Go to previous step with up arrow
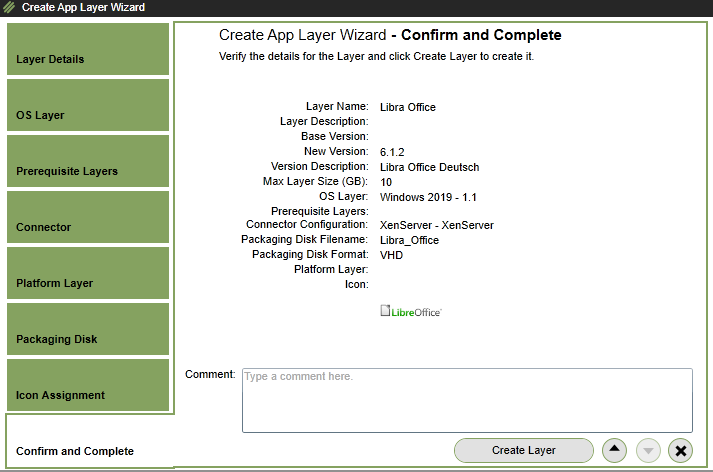Image resolution: width=713 pixels, height=472 pixels. click(x=614, y=450)
